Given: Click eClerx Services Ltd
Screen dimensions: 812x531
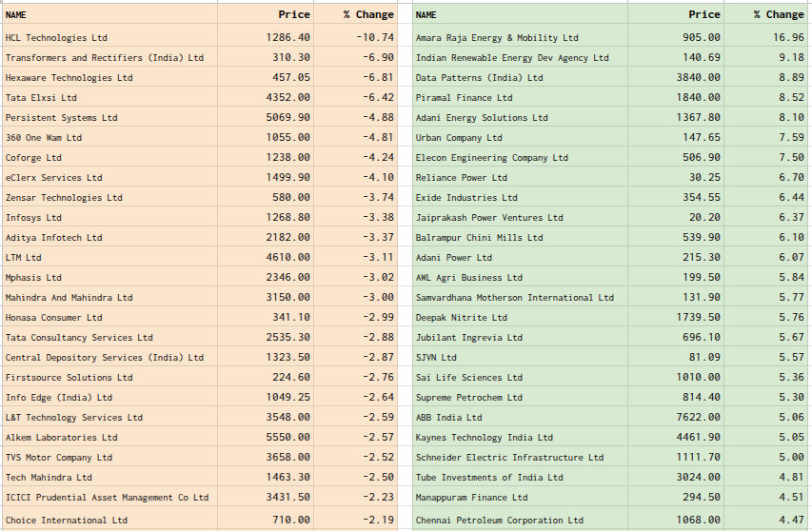Looking at the screenshot, I should (109, 178).
